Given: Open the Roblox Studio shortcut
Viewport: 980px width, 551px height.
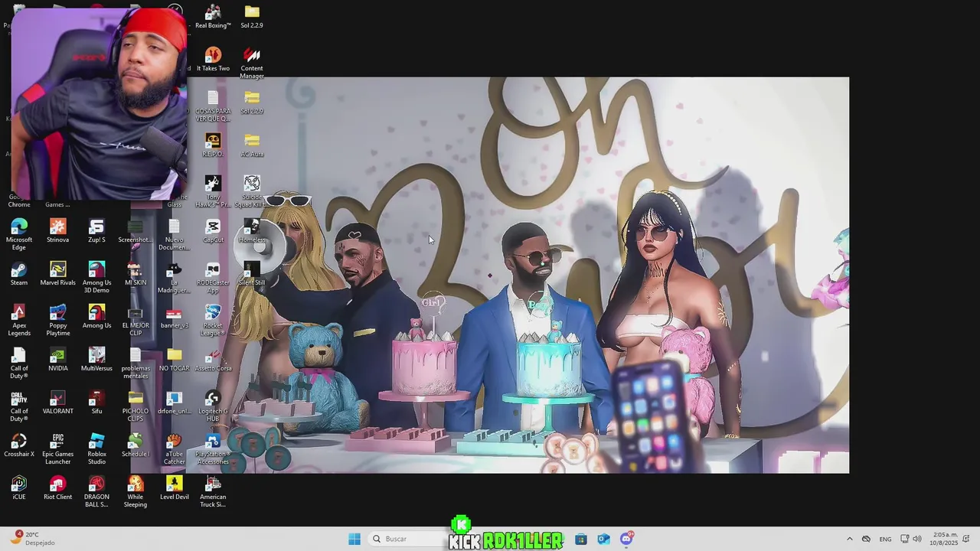Looking at the screenshot, I should tap(96, 448).
